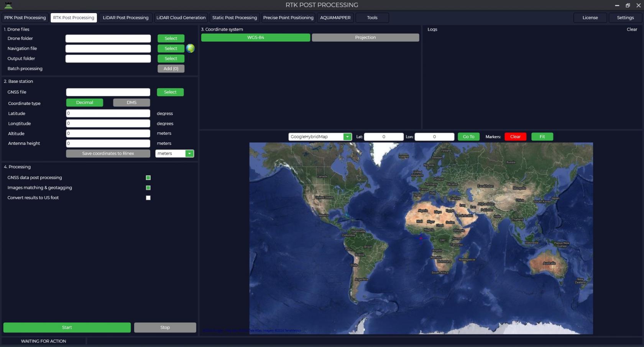Click the Drone folder path field

(108, 39)
